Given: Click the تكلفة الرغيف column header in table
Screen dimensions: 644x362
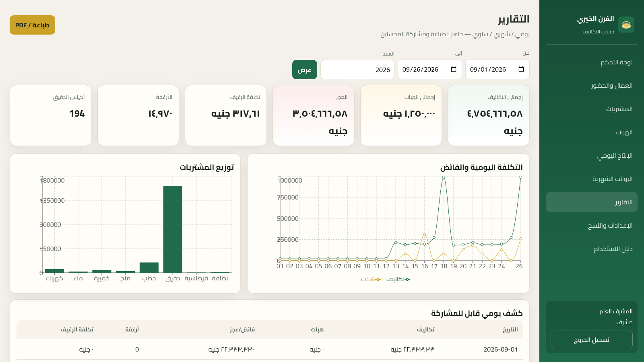Looking at the screenshot, I should (77, 329).
